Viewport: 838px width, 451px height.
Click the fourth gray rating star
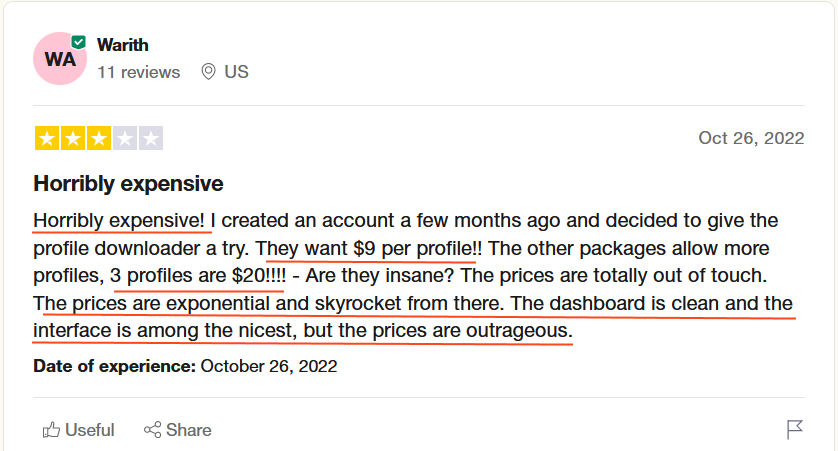coord(124,138)
